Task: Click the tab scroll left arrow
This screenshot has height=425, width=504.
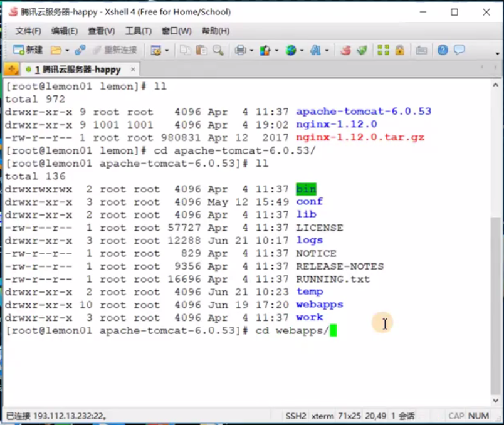Action: pos(482,67)
